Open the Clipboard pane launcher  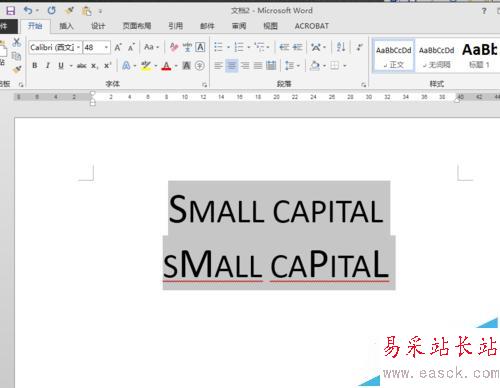[21, 85]
